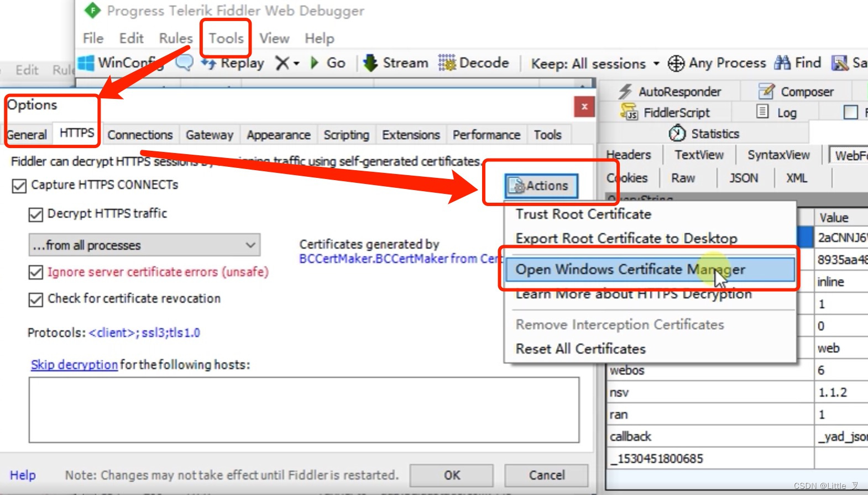Switch to Appearance options tab
Screen dimensions: 868x495
click(x=279, y=135)
